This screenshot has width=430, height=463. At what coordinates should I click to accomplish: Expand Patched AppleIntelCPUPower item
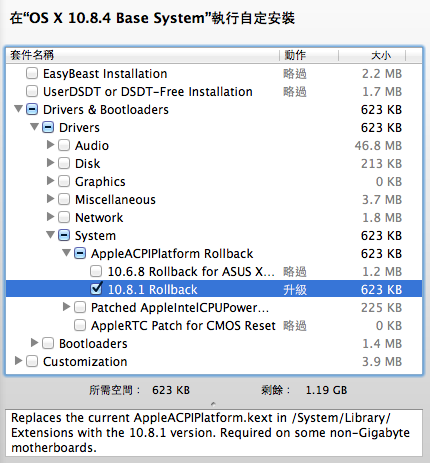[x=66, y=307]
